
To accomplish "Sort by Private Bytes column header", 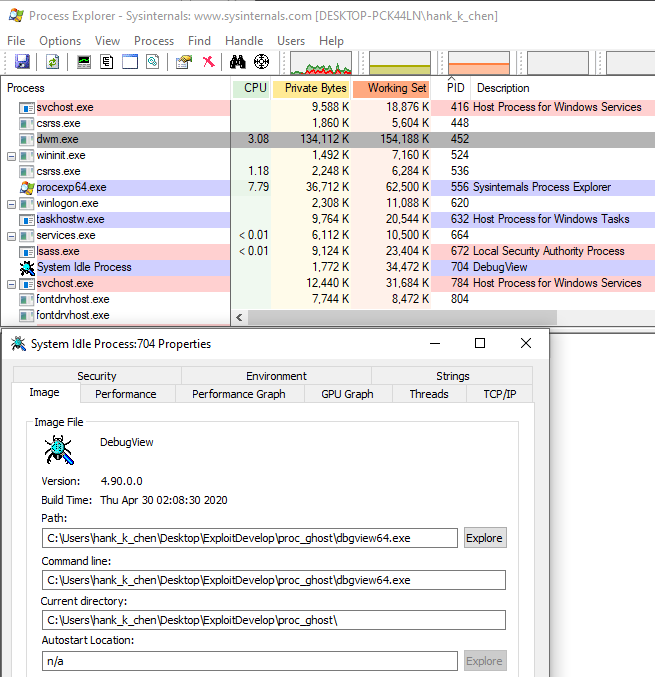I will [x=311, y=88].
